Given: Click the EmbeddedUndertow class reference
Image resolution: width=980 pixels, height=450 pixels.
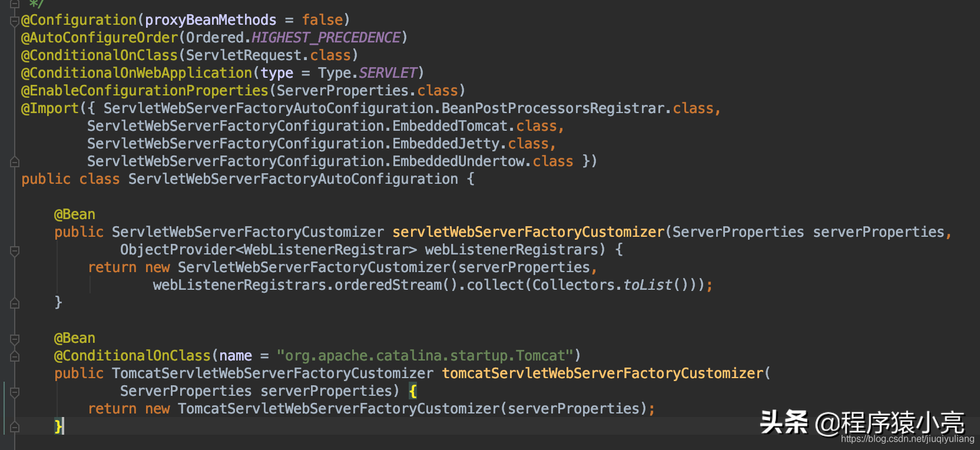Looking at the screenshot, I should [458, 161].
